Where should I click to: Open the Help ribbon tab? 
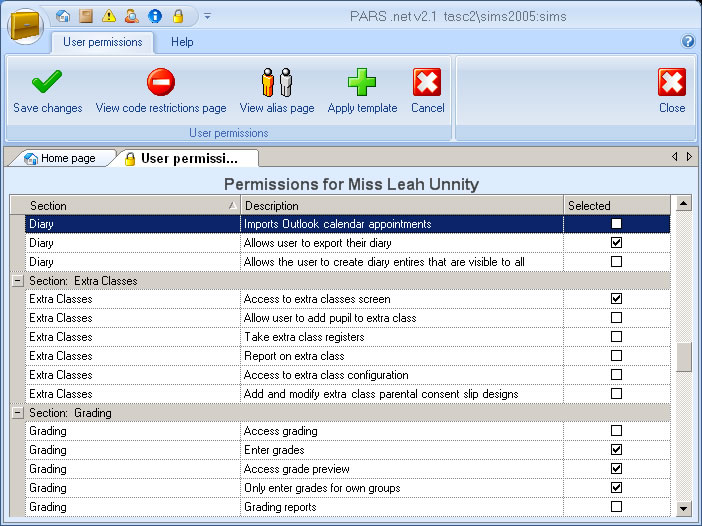[182, 42]
